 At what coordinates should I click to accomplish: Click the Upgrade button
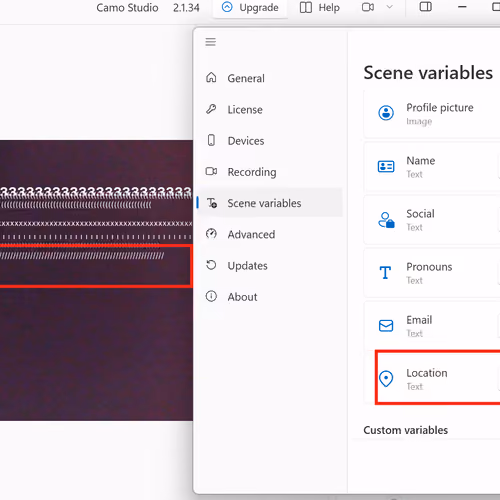pos(250,7)
